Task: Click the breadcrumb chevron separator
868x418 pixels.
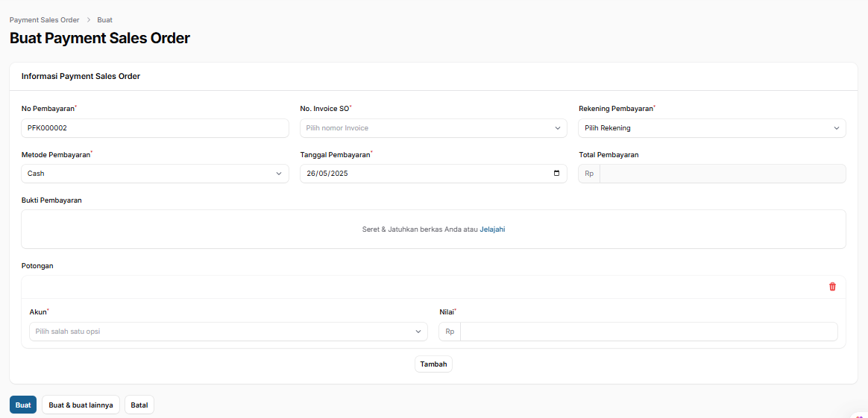Action: click(x=88, y=20)
